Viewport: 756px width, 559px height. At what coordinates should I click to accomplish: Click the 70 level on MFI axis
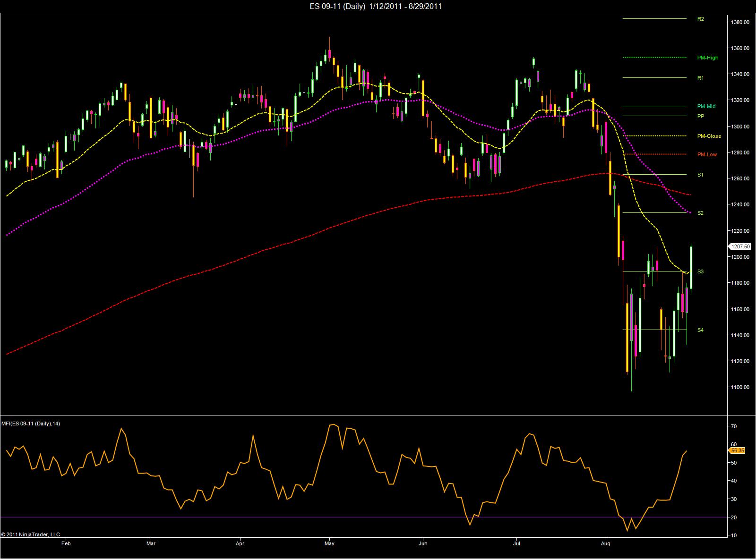pos(734,426)
